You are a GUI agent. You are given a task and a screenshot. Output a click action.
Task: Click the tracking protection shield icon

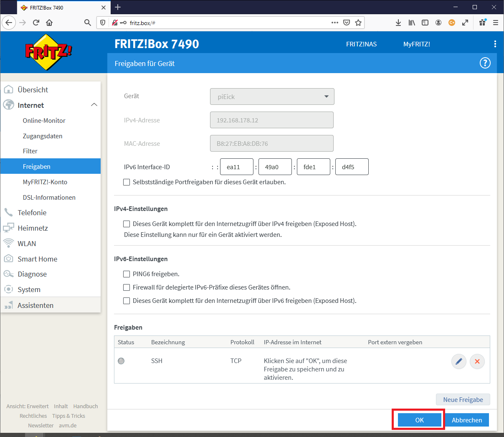(103, 23)
